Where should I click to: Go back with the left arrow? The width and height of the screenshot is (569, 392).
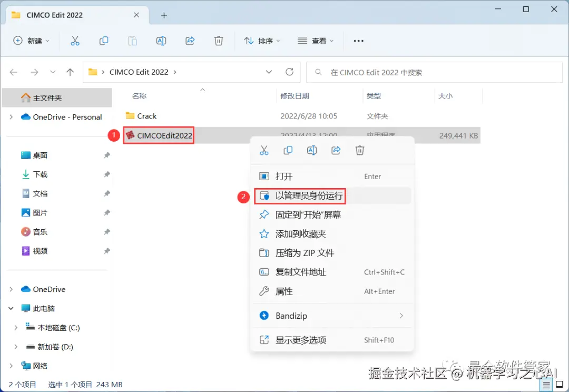coord(13,72)
